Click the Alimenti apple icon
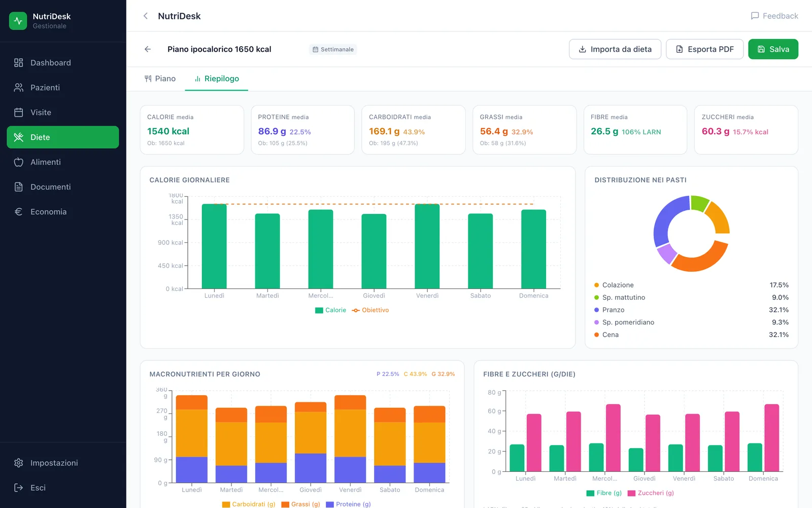 [19, 162]
